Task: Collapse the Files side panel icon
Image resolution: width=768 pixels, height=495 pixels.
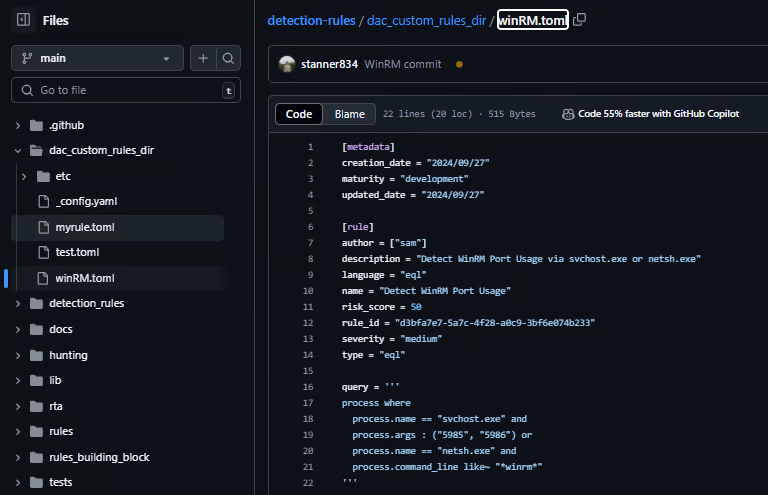Action: tap(24, 20)
